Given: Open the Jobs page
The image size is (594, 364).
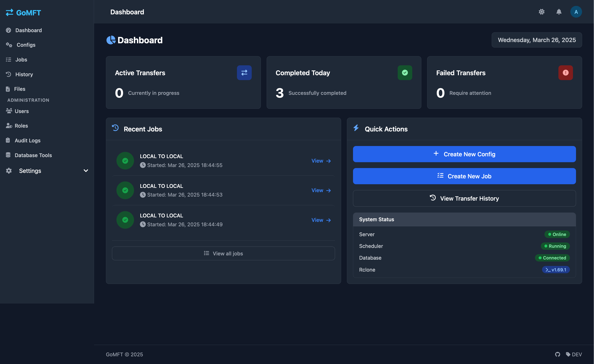Looking at the screenshot, I should [21, 59].
